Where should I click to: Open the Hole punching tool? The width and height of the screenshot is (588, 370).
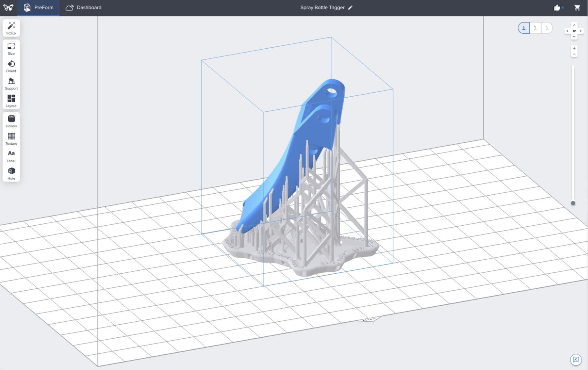tap(11, 173)
